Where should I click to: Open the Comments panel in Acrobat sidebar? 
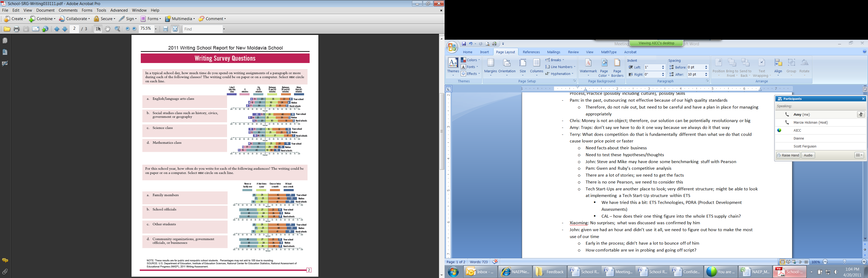5,261
